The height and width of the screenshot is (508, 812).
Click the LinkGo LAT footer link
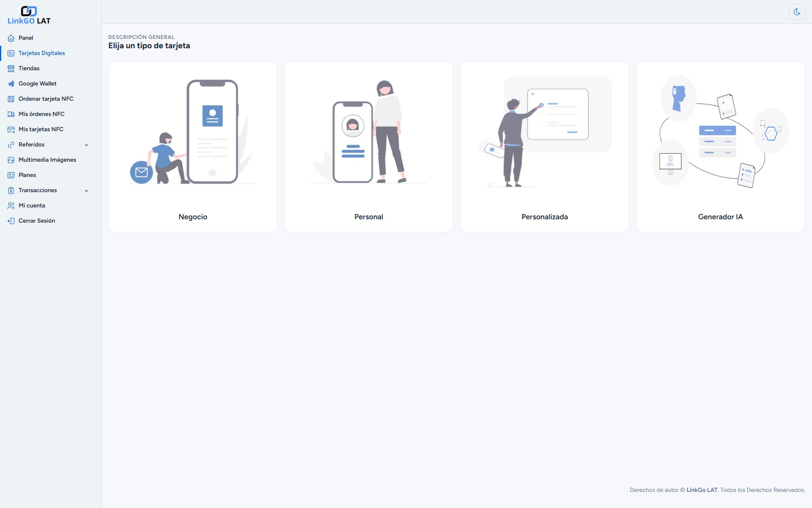pos(702,490)
